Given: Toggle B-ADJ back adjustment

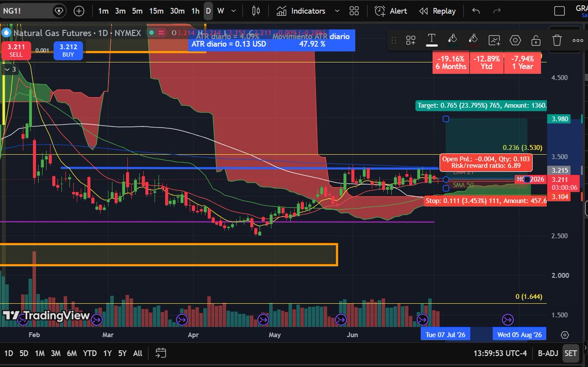Looking at the screenshot, I should (548, 353).
